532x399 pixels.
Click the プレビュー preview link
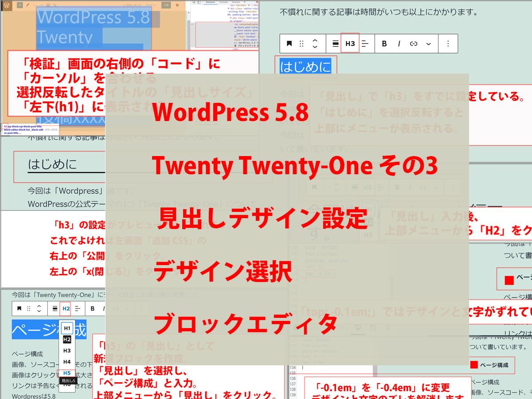coord(152,5)
